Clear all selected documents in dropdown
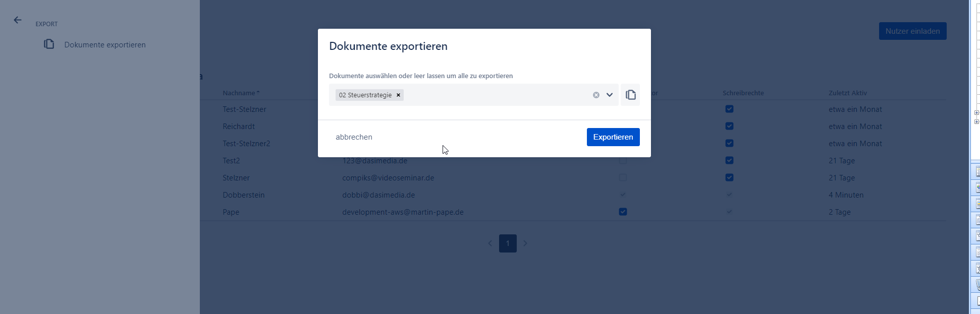980x314 pixels. pyautogui.click(x=596, y=95)
